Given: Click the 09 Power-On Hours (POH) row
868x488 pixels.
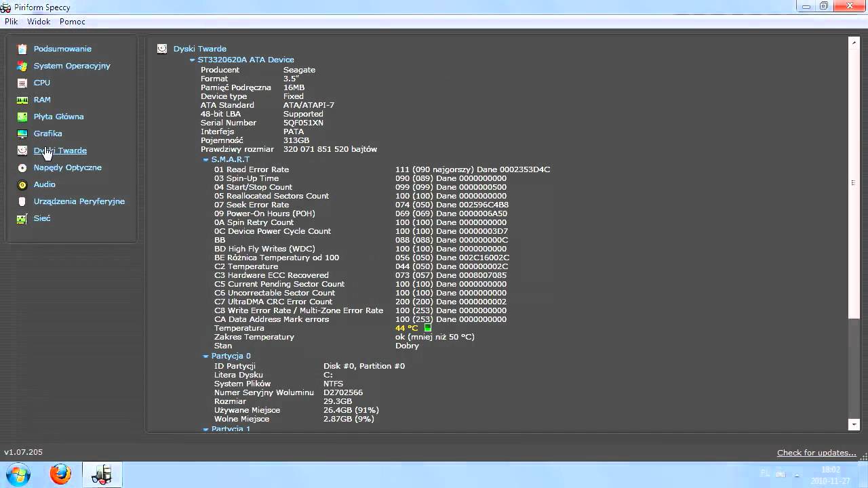Looking at the screenshot, I should point(361,213).
